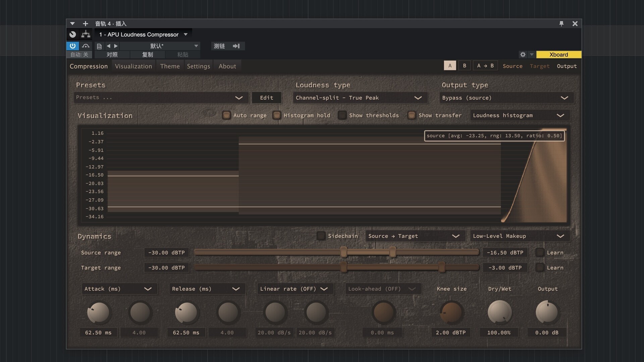The image size is (644, 362).
Task: Click the 复制 copy button
Action: pyautogui.click(x=148, y=54)
